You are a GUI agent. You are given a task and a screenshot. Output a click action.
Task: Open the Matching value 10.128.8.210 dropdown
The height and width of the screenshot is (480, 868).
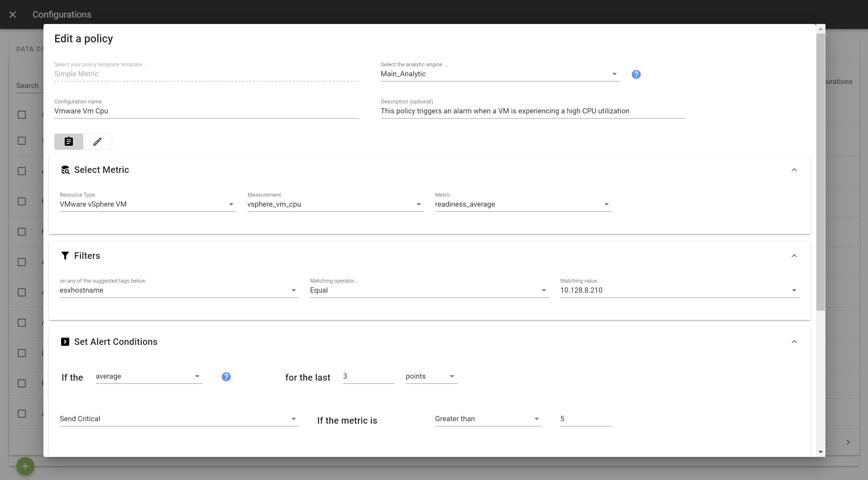click(680, 290)
